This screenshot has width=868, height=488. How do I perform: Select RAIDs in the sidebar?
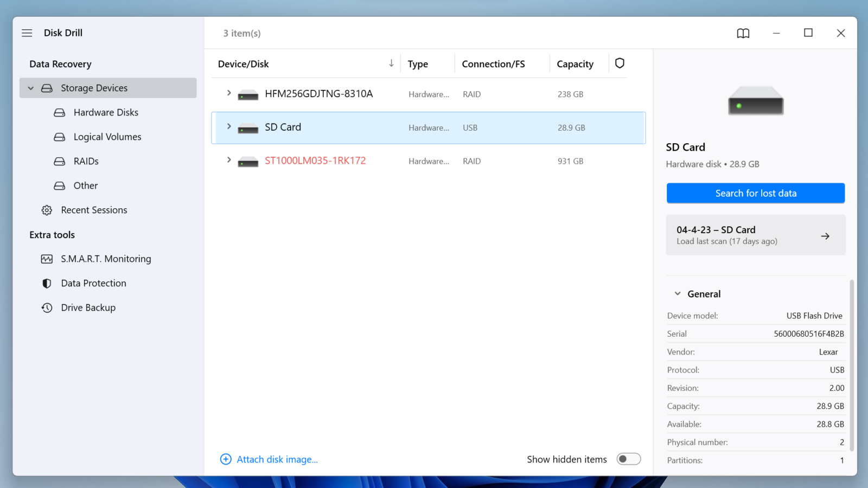click(85, 161)
